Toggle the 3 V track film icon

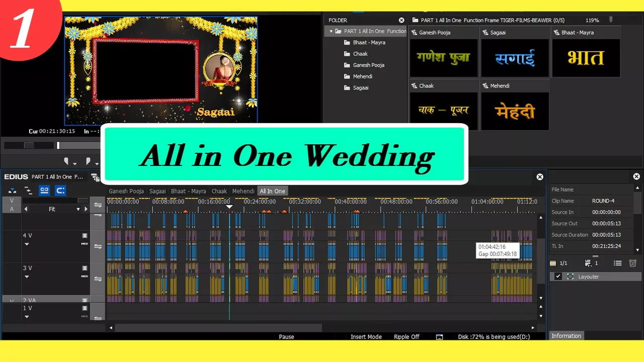point(85,268)
